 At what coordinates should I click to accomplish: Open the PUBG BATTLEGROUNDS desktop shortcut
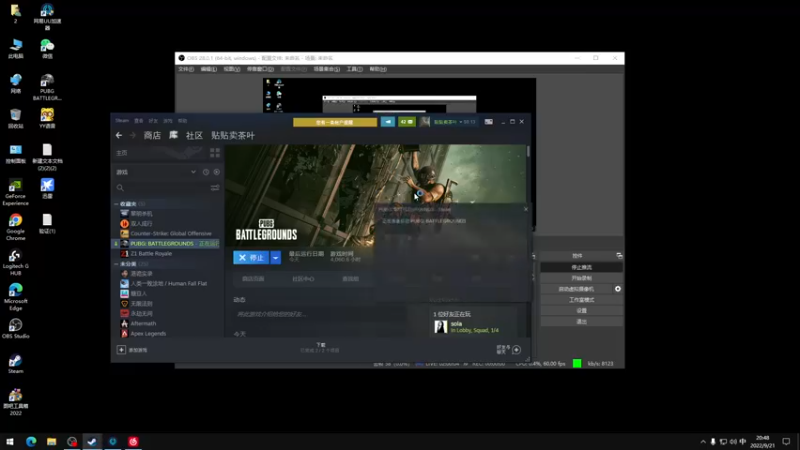[x=47, y=87]
